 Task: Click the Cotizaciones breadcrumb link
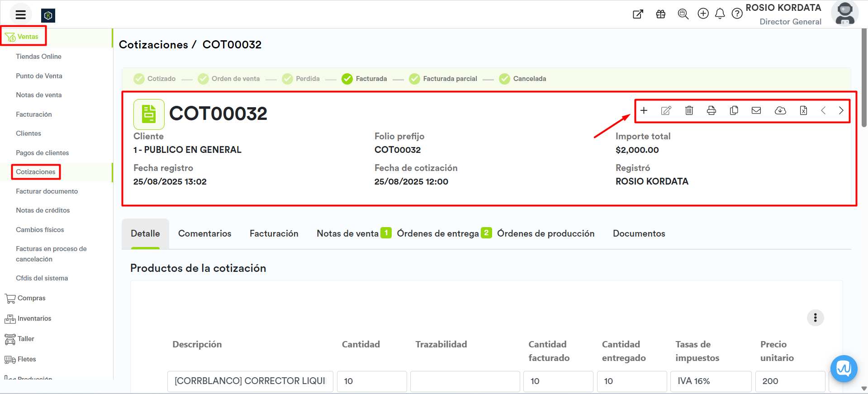click(153, 45)
